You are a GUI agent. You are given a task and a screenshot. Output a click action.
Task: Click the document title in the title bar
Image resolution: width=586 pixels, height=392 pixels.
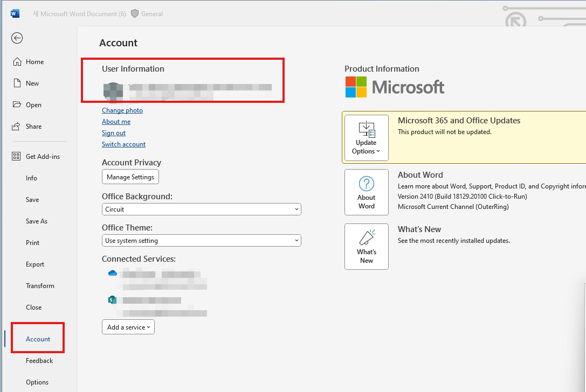point(80,14)
